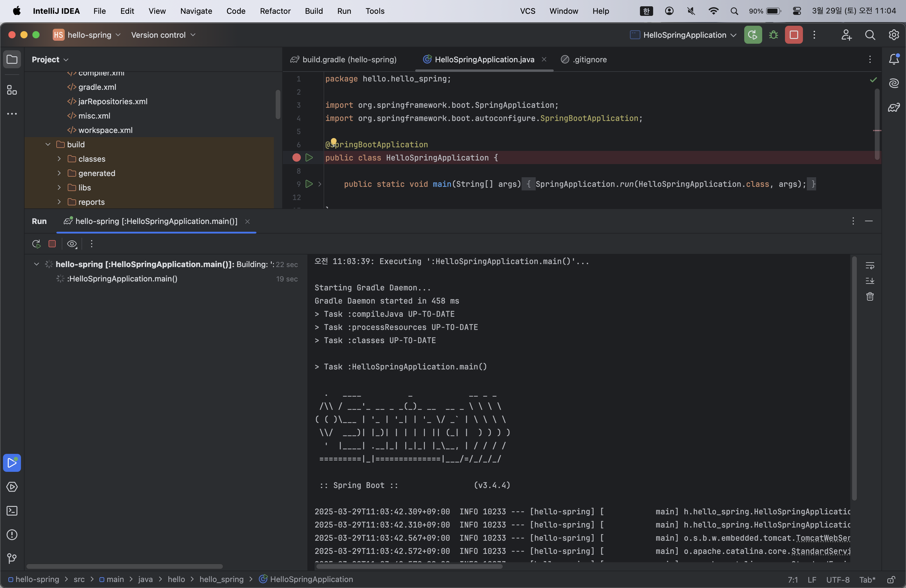Open the Terminal tool window icon
Viewport: 906px width, 588px height.
[x=12, y=511]
